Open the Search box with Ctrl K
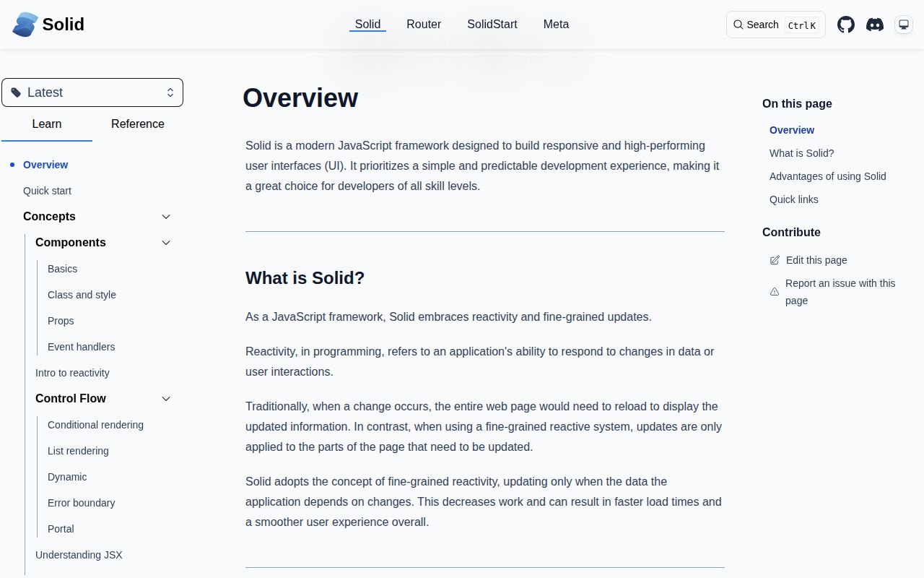The image size is (924, 578). [x=776, y=25]
